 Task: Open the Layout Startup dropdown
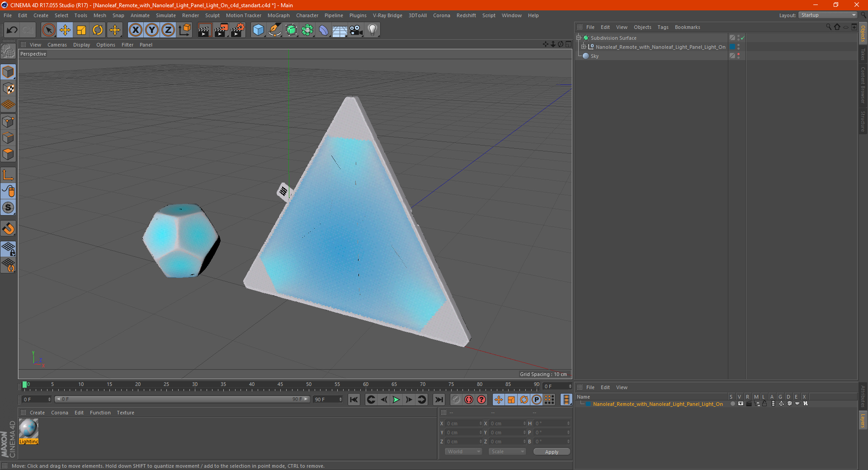[x=828, y=15]
